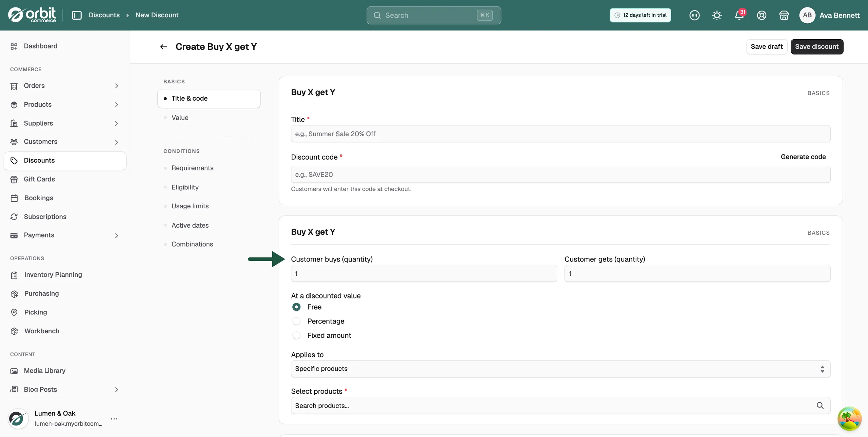The image size is (868, 437).
Task: Switch theme with the sun icon
Action: 717,15
